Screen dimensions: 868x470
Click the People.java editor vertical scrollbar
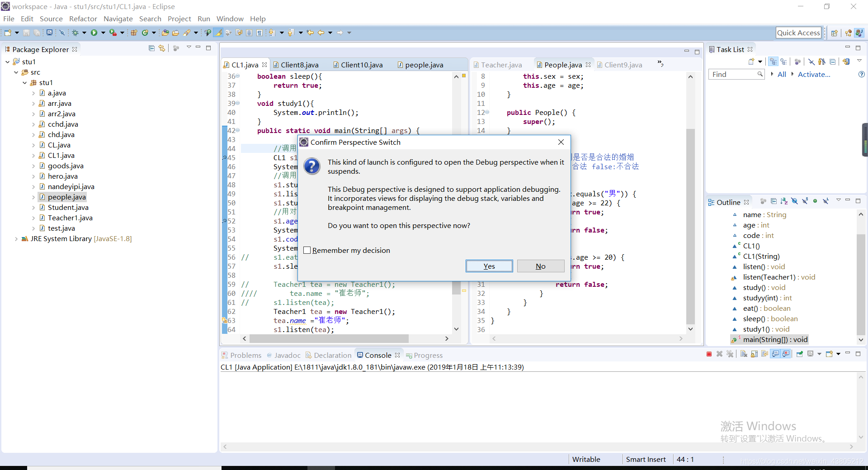690,226
